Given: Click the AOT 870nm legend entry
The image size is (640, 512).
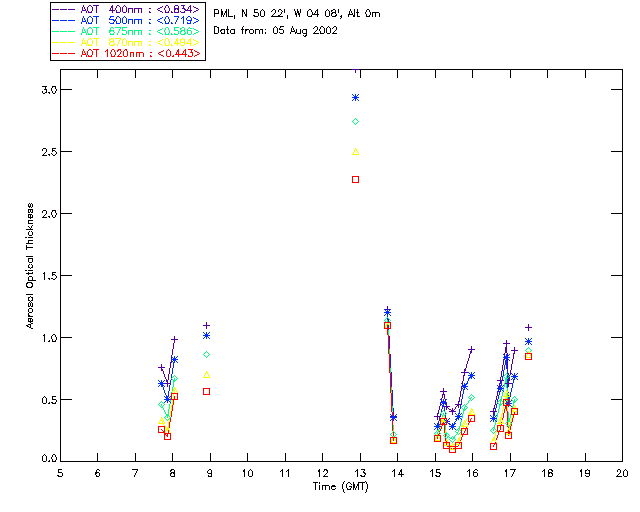Looking at the screenshot, I should click(126, 42).
